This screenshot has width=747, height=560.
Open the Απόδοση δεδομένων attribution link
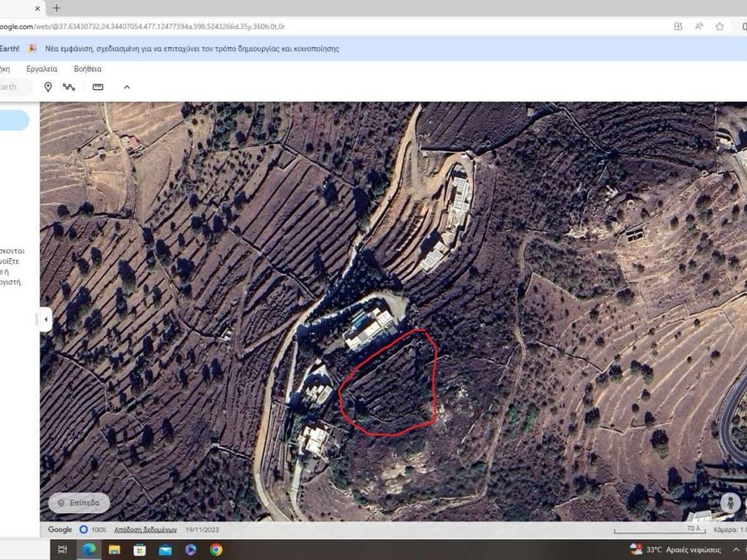click(x=146, y=529)
